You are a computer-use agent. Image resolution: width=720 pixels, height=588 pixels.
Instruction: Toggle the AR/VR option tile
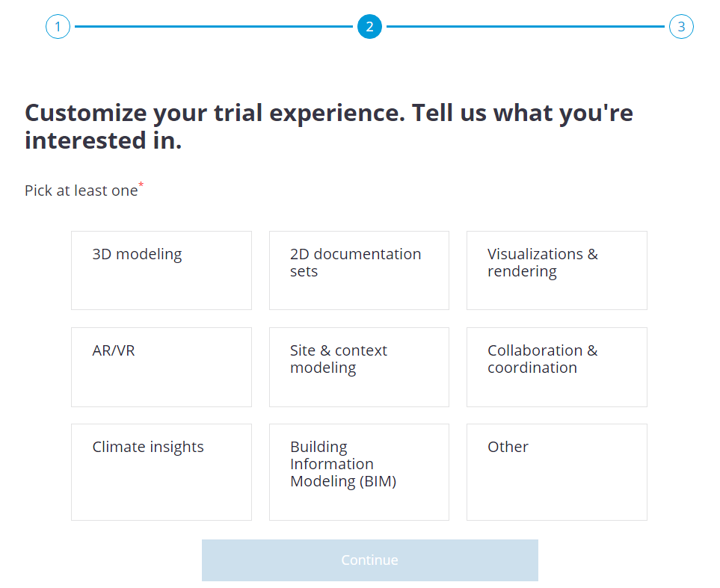161,367
